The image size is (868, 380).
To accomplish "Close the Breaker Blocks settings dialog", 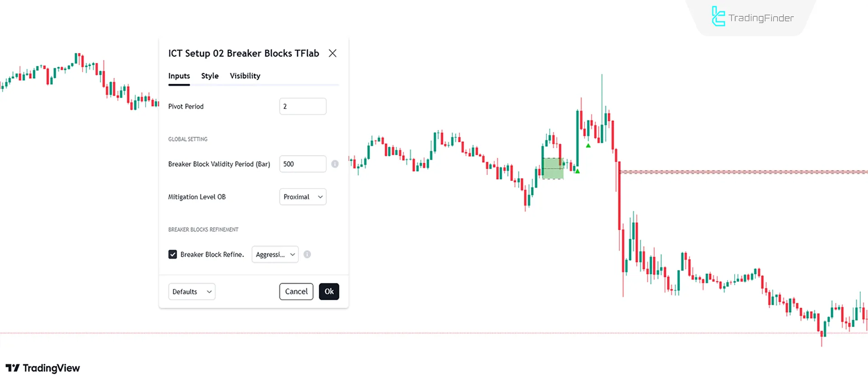I will (x=333, y=53).
